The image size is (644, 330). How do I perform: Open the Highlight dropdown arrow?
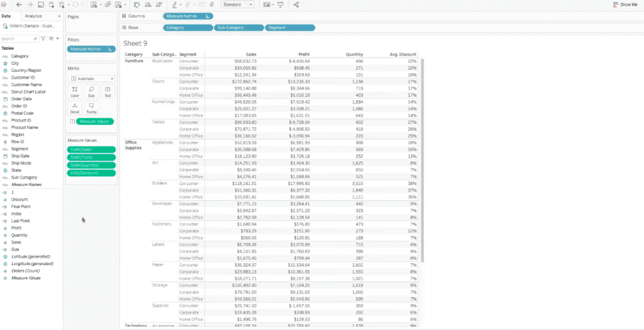tap(180, 5)
